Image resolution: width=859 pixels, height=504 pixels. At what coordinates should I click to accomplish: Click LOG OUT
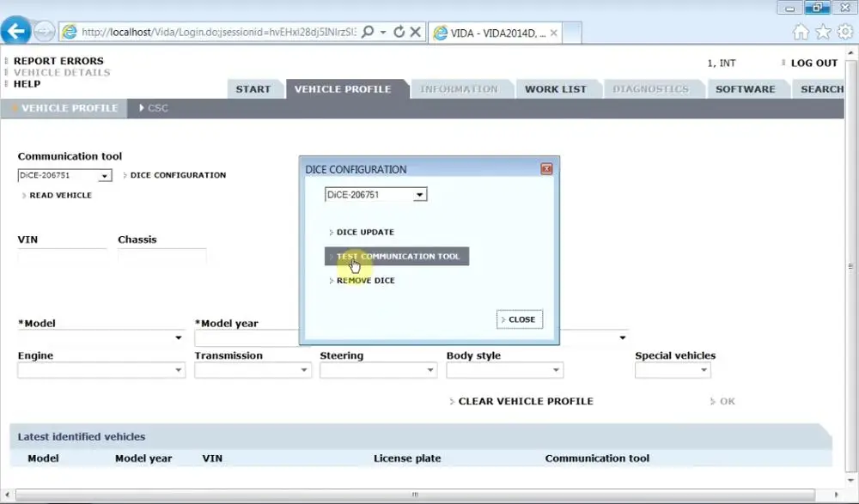(814, 63)
